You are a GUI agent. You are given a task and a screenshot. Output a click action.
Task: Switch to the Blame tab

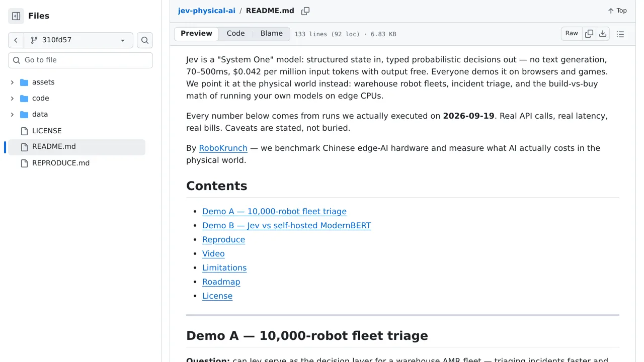coord(271,34)
